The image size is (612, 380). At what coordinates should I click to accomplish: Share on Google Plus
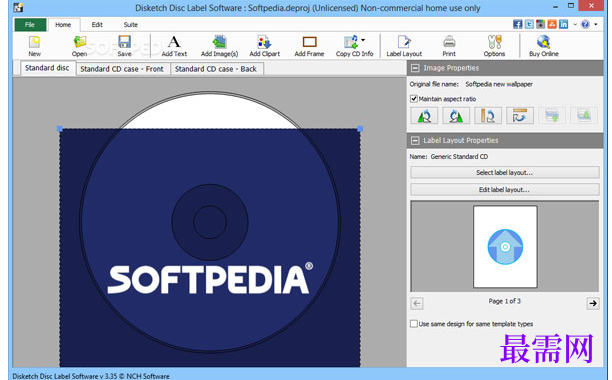541,24
